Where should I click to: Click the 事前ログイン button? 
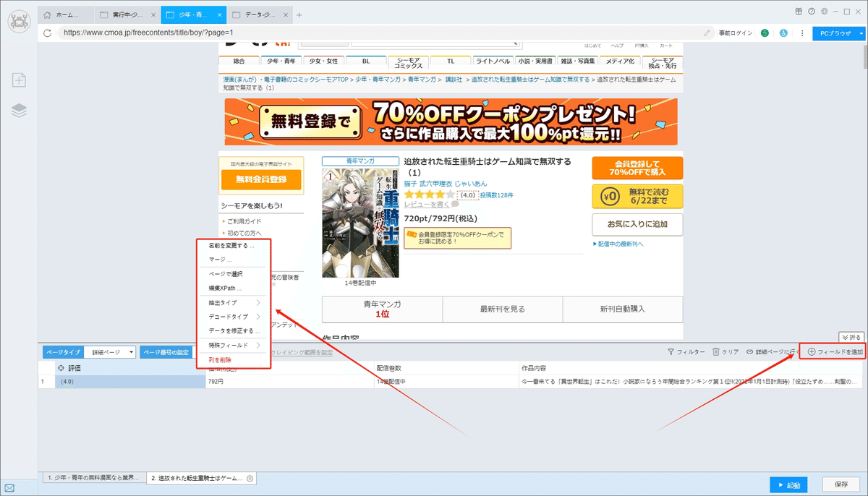pyautogui.click(x=736, y=33)
